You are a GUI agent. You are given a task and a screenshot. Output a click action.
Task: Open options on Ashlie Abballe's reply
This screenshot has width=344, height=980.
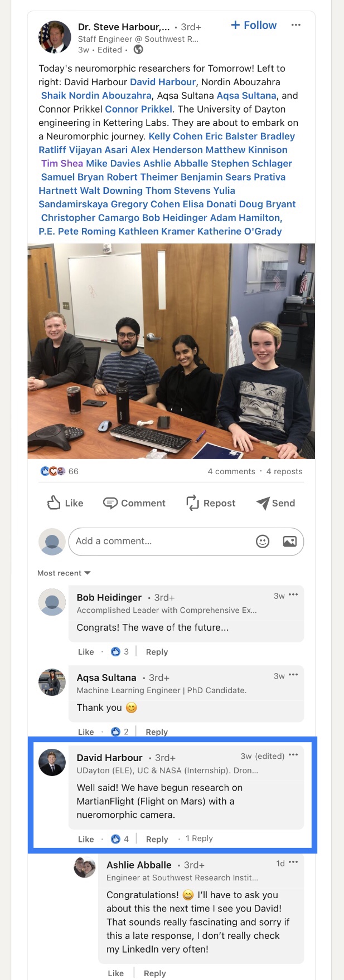pyautogui.click(x=293, y=863)
